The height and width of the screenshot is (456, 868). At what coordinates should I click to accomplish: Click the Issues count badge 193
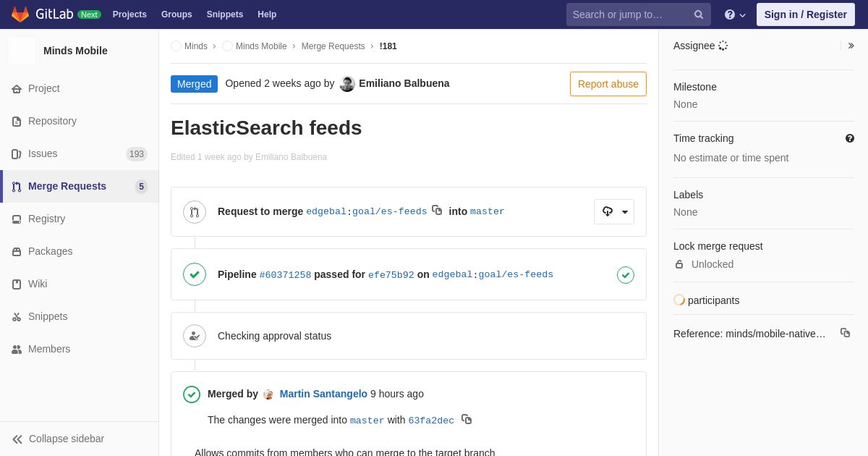137,154
